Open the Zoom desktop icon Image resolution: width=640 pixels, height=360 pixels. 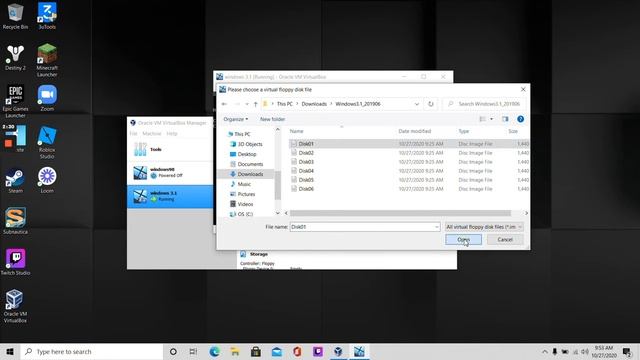tap(47, 98)
